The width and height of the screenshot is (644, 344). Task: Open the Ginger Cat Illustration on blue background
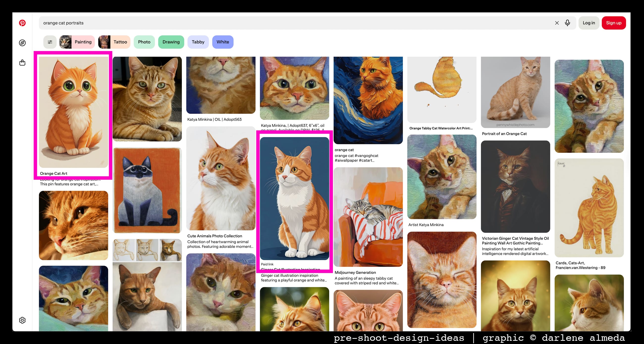[x=295, y=198]
